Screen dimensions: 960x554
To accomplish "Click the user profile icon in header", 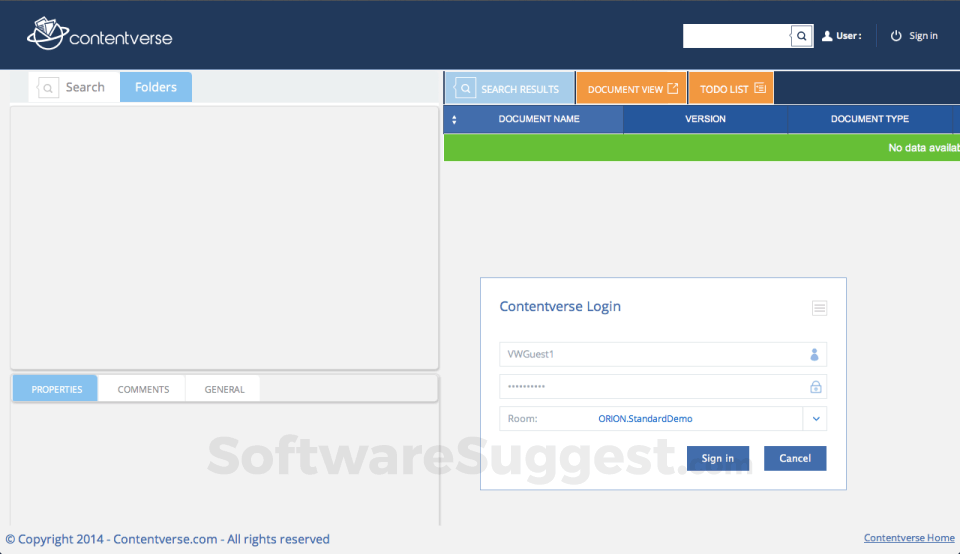I will click(x=827, y=36).
